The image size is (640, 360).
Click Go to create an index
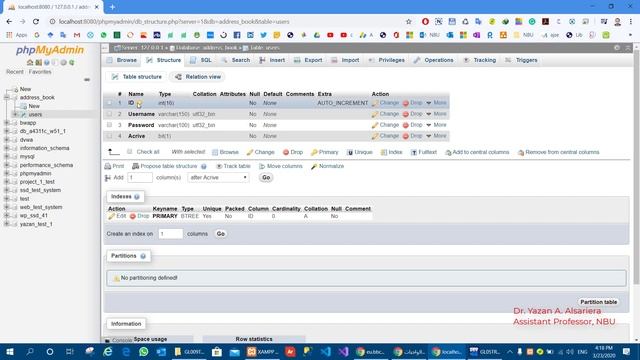pos(221,234)
